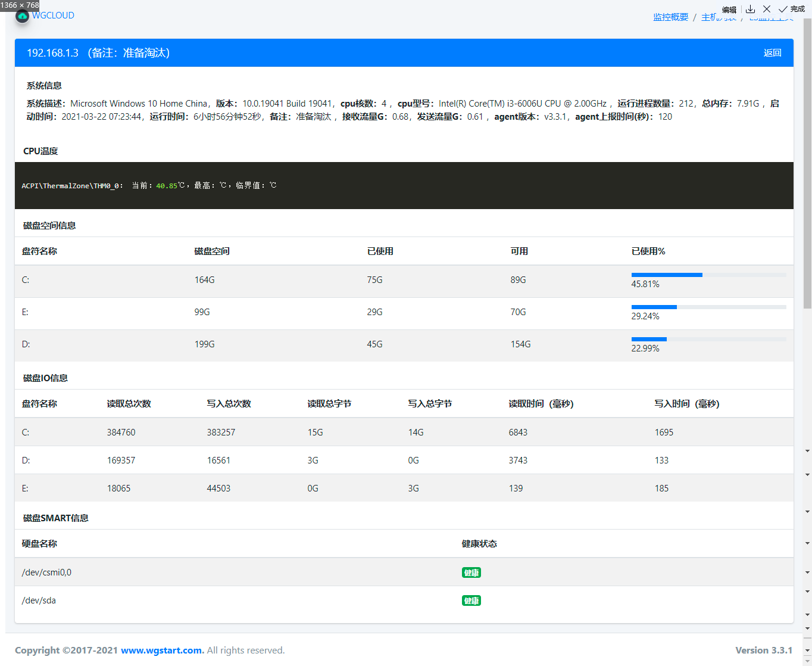Open the 主机列表 navigation link
812x666 pixels.
coord(719,17)
